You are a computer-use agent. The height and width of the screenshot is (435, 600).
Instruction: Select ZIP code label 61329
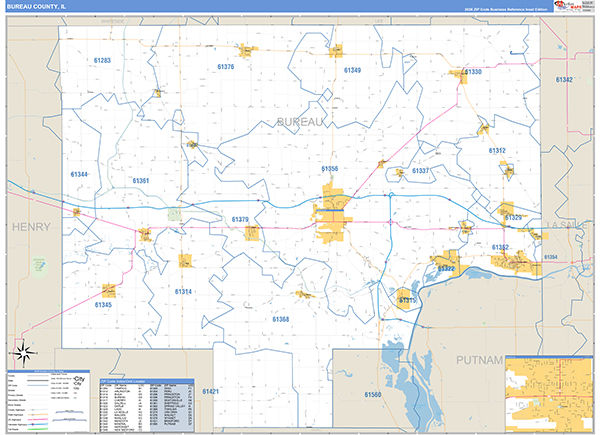pos(513,218)
